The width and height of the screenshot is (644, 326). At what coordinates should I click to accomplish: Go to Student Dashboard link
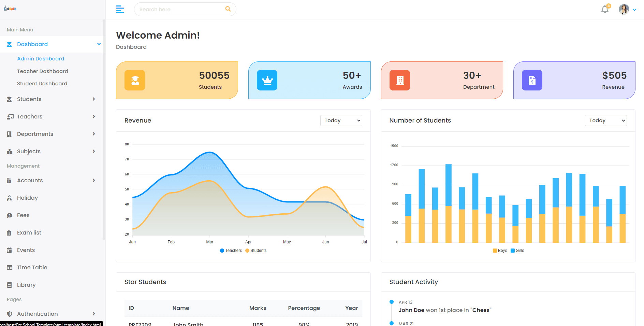[x=42, y=84]
